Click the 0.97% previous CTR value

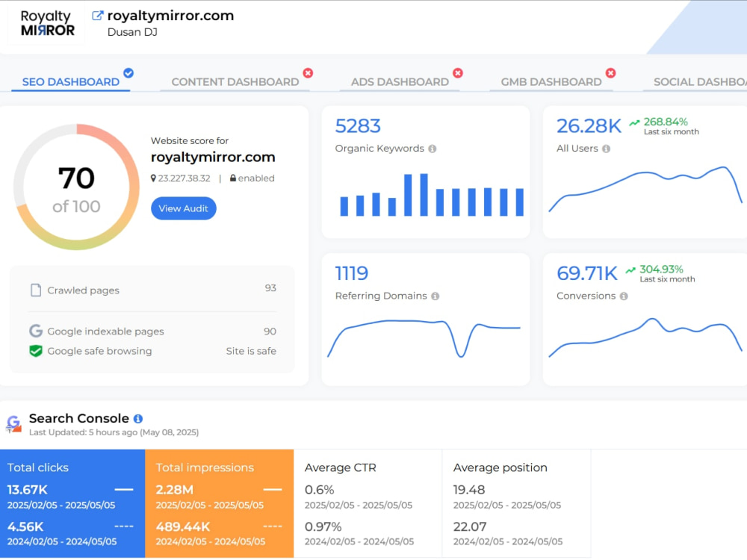click(x=323, y=526)
